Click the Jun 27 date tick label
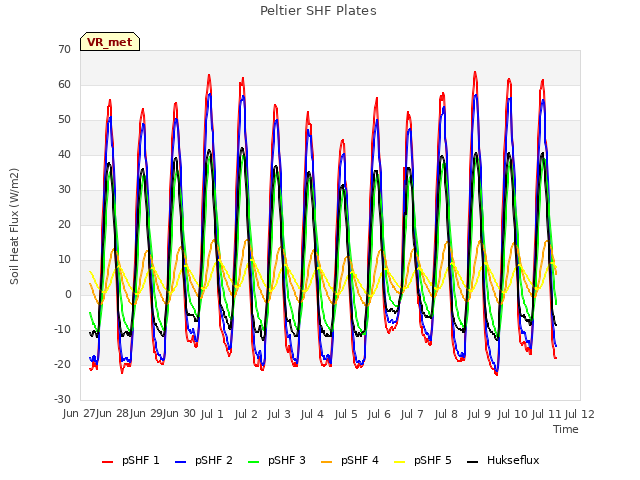 click(x=79, y=414)
